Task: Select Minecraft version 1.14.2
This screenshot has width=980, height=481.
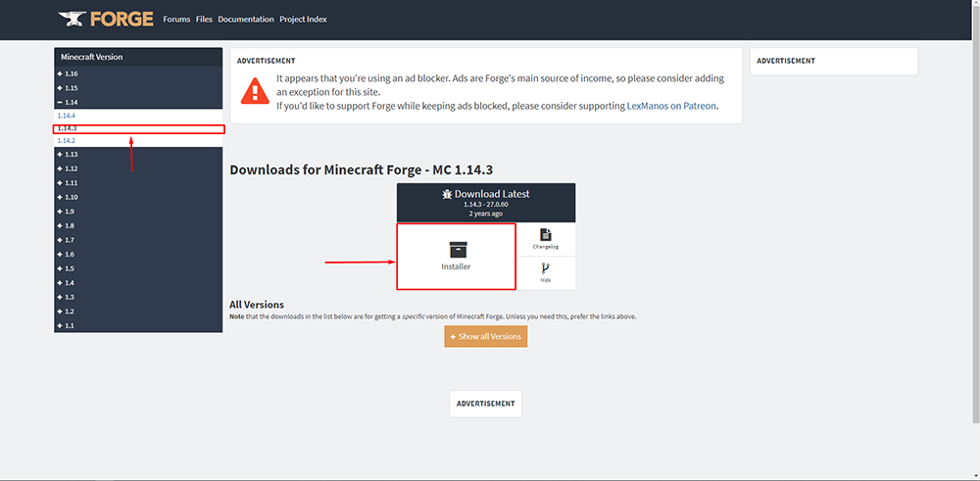Action: [x=67, y=141]
